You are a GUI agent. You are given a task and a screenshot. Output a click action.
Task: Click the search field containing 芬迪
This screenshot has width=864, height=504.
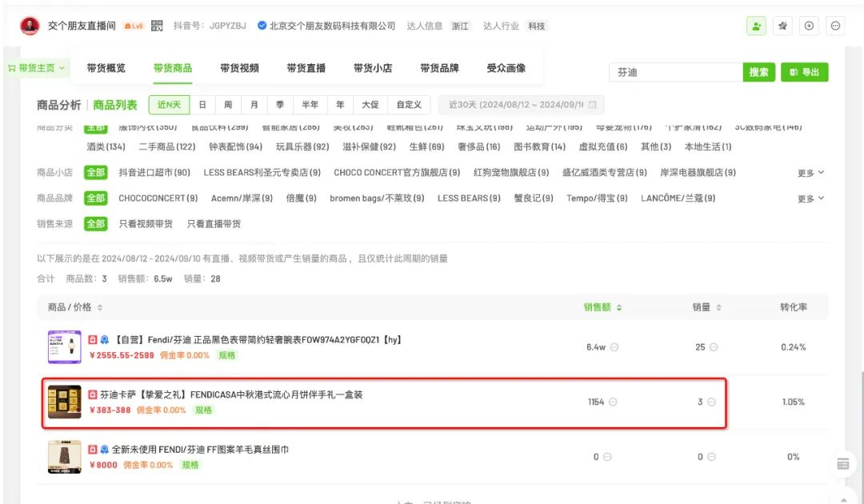(x=676, y=72)
